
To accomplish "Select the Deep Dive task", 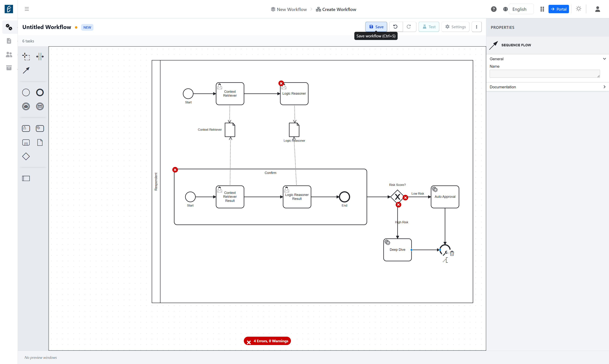I will pyautogui.click(x=397, y=250).
